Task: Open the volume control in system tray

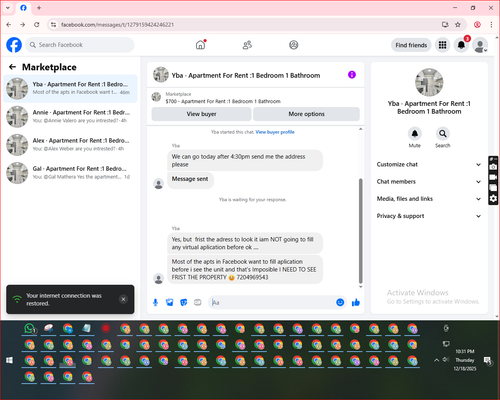Action: point(445,360)
